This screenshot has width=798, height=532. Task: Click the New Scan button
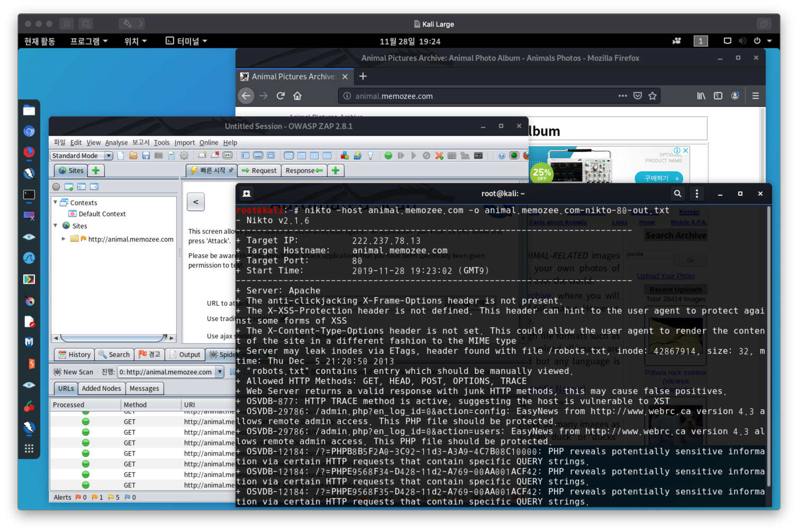(74, 372)
